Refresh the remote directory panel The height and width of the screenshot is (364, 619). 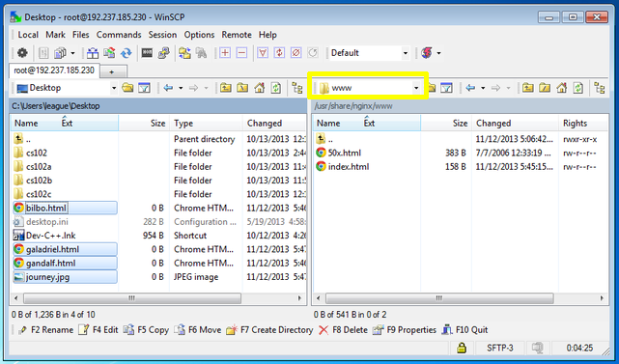577,88
